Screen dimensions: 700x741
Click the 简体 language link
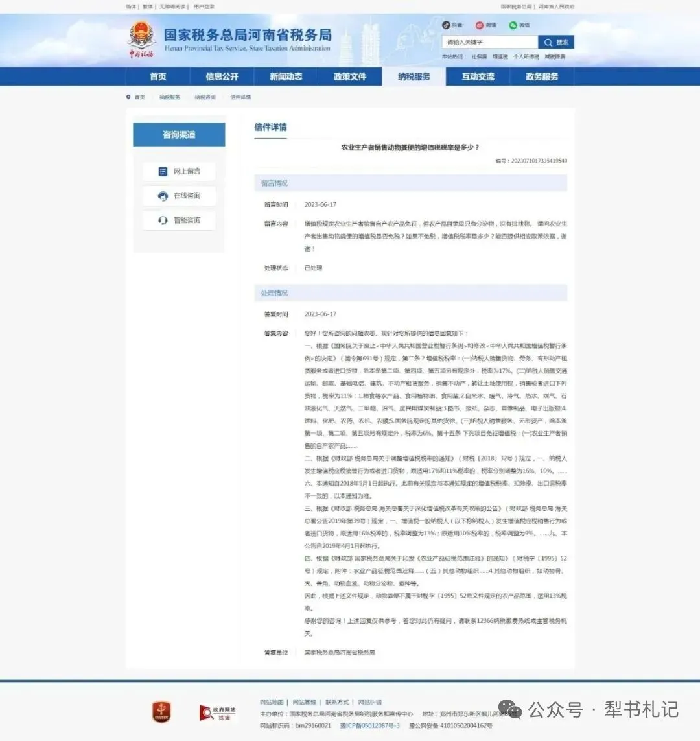131,6
